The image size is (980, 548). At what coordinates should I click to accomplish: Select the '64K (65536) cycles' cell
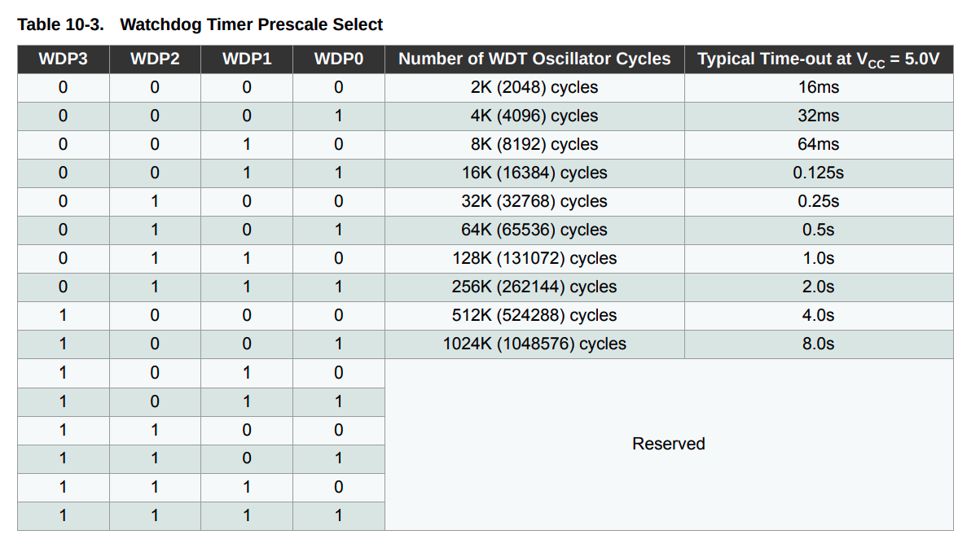[x=534, y=230]
